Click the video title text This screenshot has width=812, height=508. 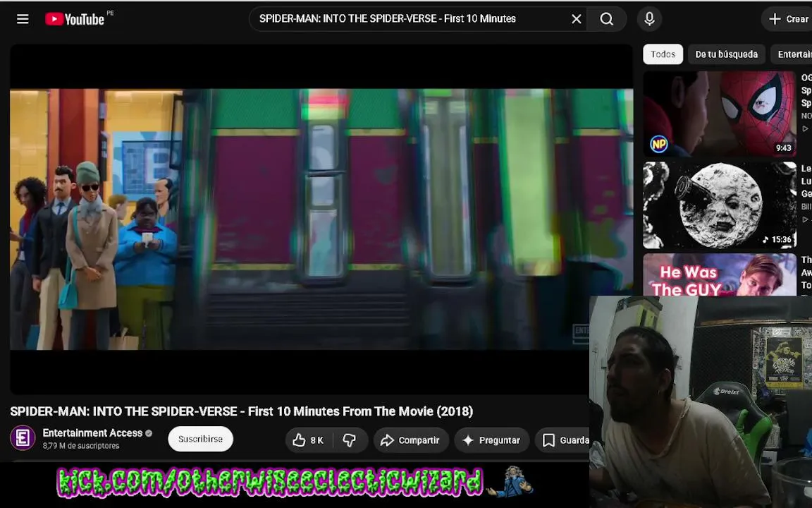[x=241, y=411]
